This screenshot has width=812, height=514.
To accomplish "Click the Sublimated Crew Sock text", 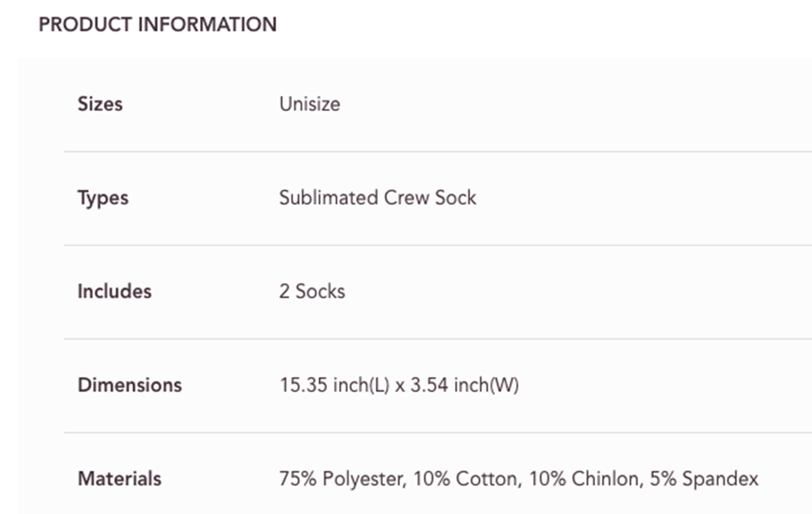I will (378, 198).
